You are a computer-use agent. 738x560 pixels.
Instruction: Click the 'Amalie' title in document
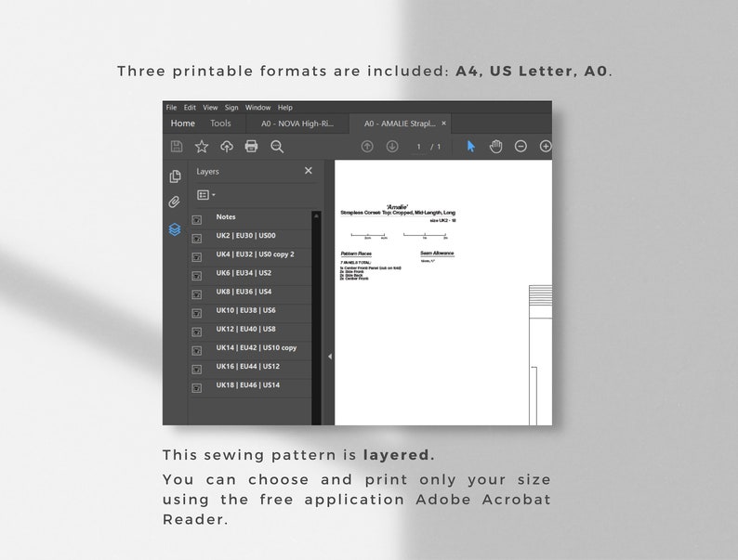tap(397, 207)
